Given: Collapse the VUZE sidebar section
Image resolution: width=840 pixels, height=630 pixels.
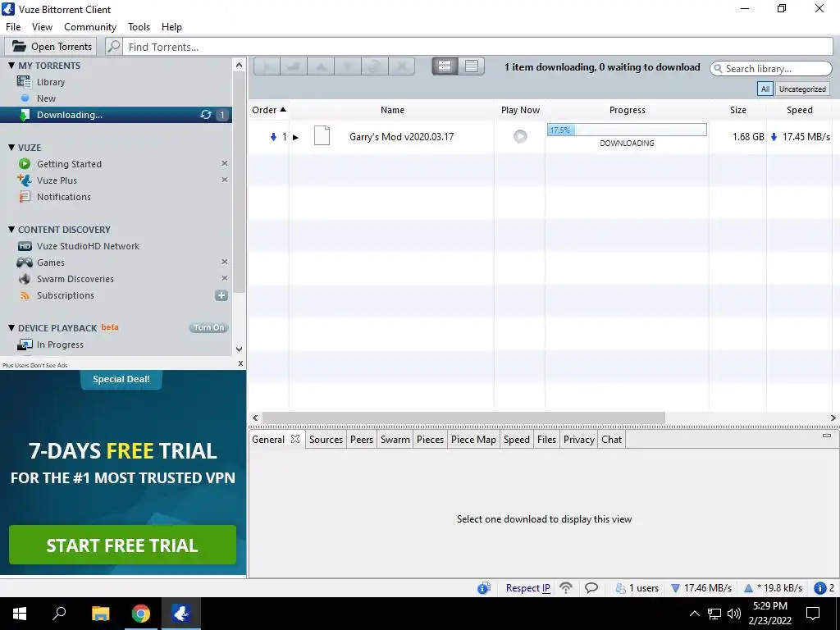Looking at the screenshot, I should 11,148.
